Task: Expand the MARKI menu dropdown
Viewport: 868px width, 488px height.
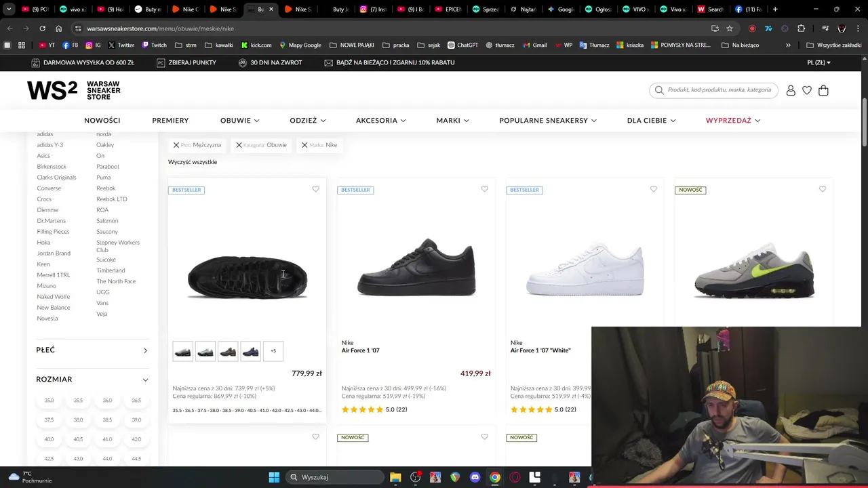Action: tap(453, 121)
